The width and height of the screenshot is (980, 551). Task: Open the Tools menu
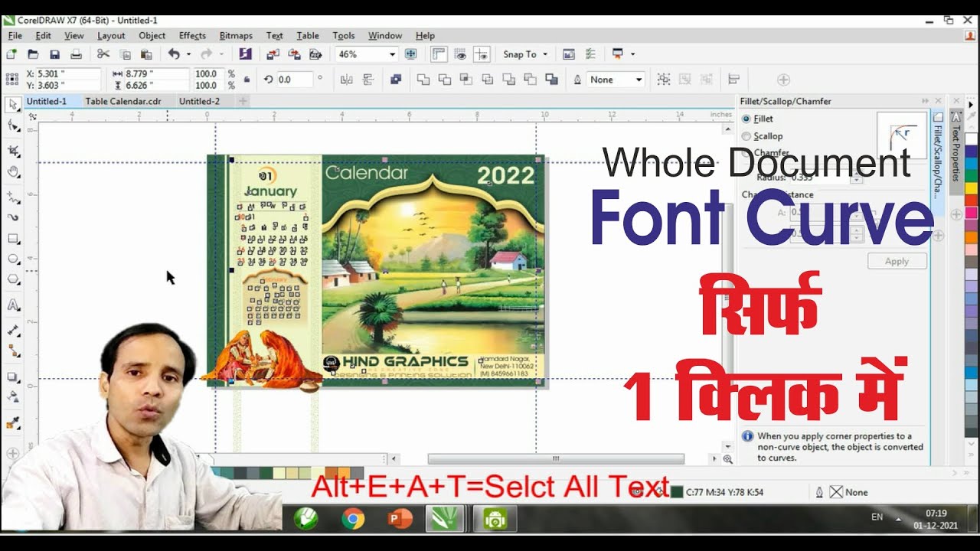344,35
